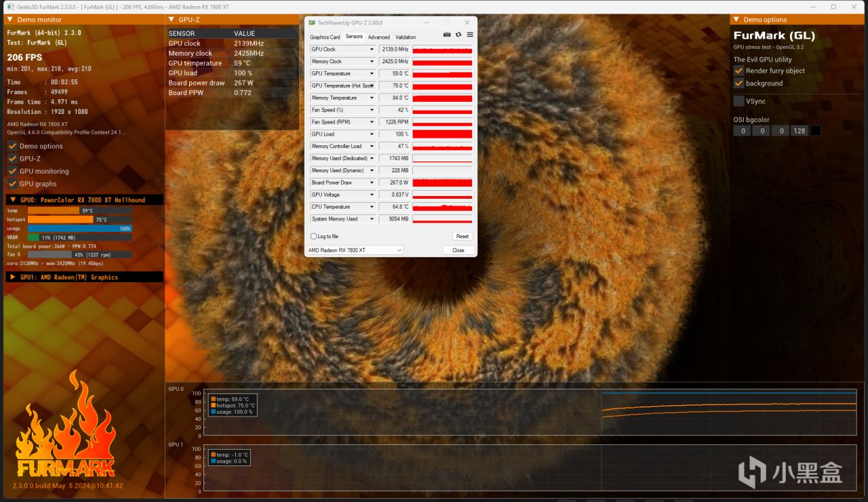Click the VRAM 11% (1743 MB) bar
Image resolution: width=868 pixels, height=502 pixels.
pos(80,237)
